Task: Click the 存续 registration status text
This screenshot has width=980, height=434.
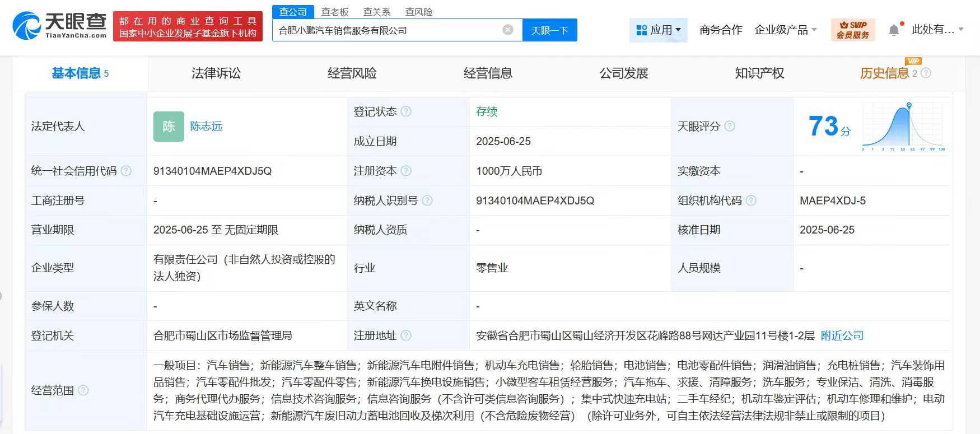Action: point(487,111)
